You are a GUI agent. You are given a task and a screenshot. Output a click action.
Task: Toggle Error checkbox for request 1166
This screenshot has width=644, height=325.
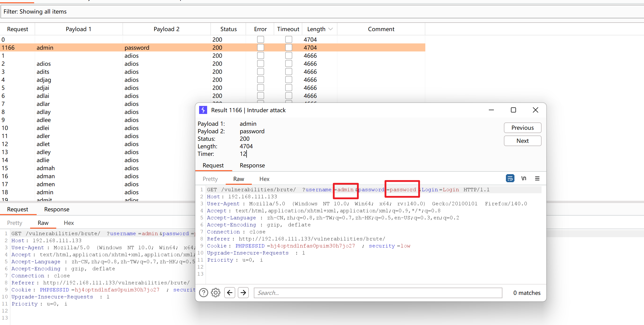click(x=261, y=47)
